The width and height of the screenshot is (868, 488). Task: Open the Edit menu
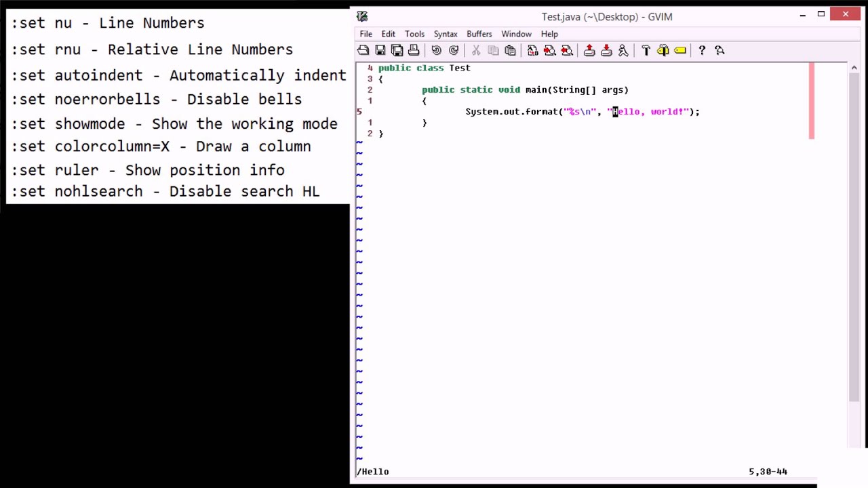click(388, 34)
